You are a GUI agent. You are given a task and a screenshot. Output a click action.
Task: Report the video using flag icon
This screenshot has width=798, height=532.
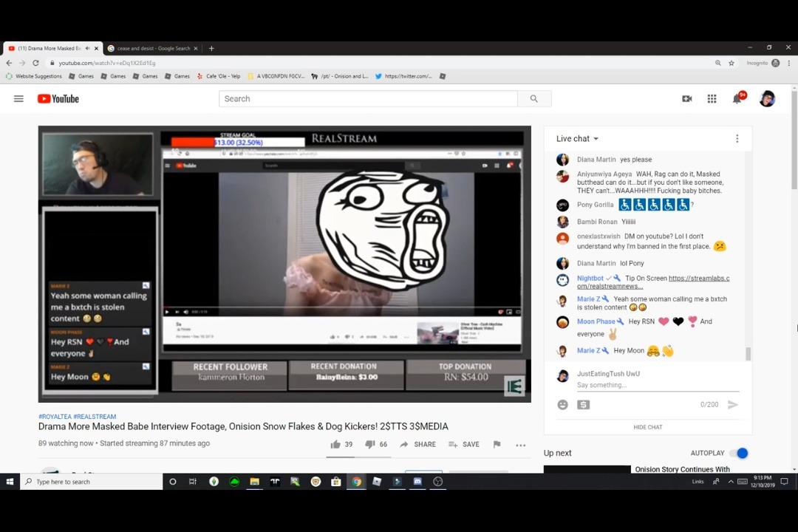497,444
